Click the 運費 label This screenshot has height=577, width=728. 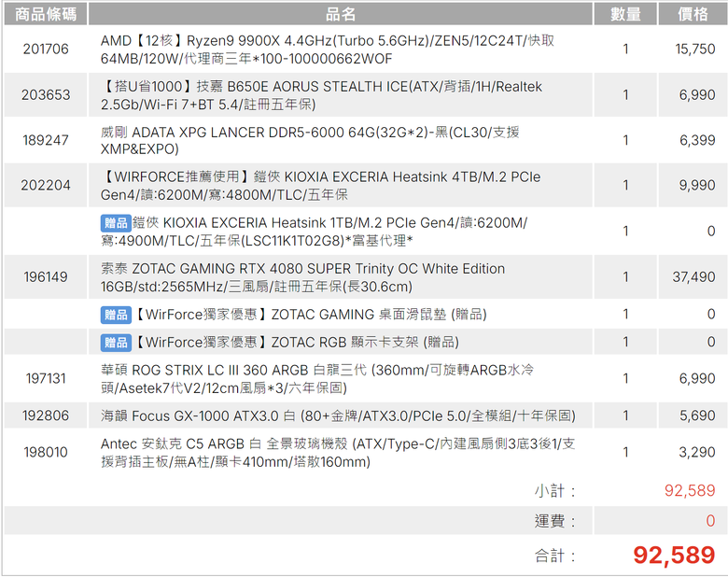coord(554,521)
